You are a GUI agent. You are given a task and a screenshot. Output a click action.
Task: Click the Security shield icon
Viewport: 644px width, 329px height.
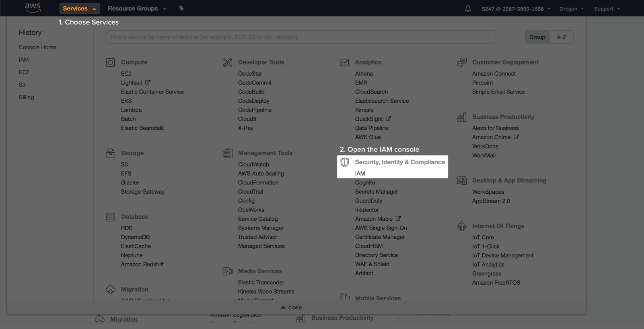pyautogui.click(x=345, y=162)
